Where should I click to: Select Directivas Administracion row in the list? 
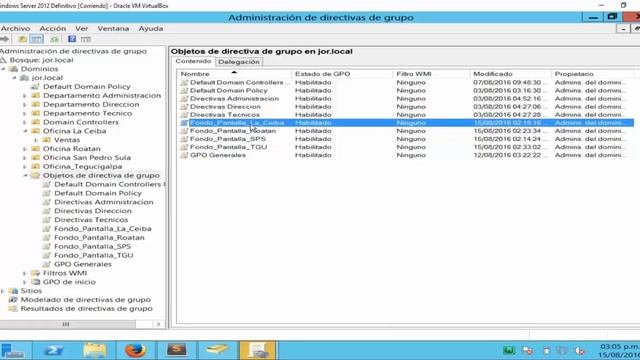click(405, 99)
